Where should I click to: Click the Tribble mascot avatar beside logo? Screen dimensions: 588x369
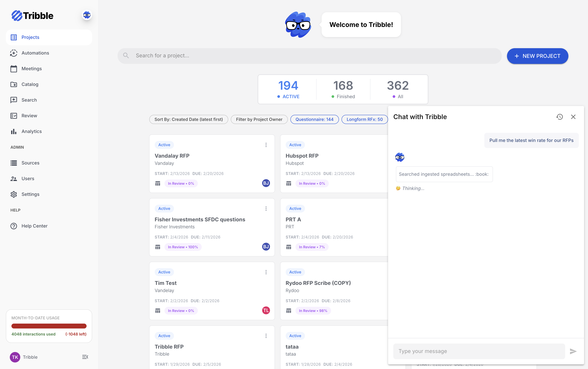point(87,15)
